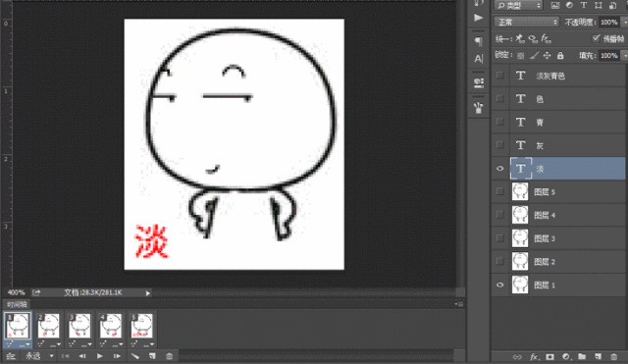This screenshot has width=628, height=364.
Task: Show the 青 text layer
Action: tap(499, 122)
